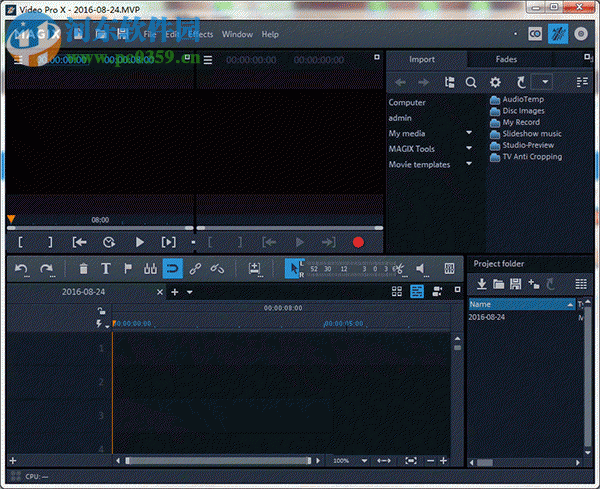Start recording with red record button
Viewport: 600px width, 489px height.
coord(358,243)
